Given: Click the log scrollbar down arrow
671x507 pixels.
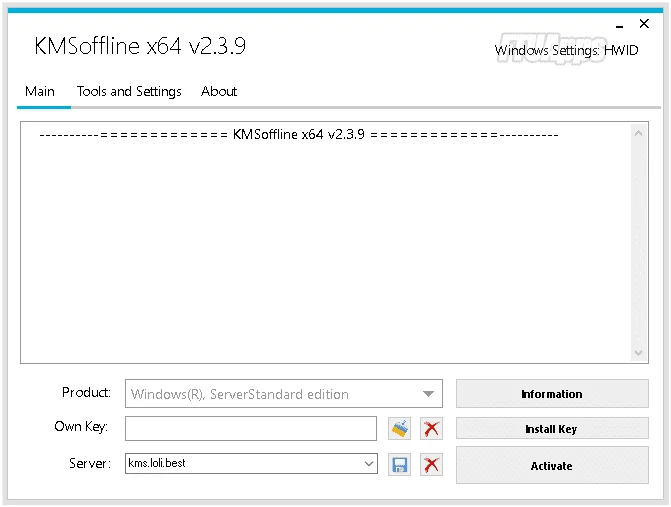Looking at the screenshot, I should click(x=638, y=353).
